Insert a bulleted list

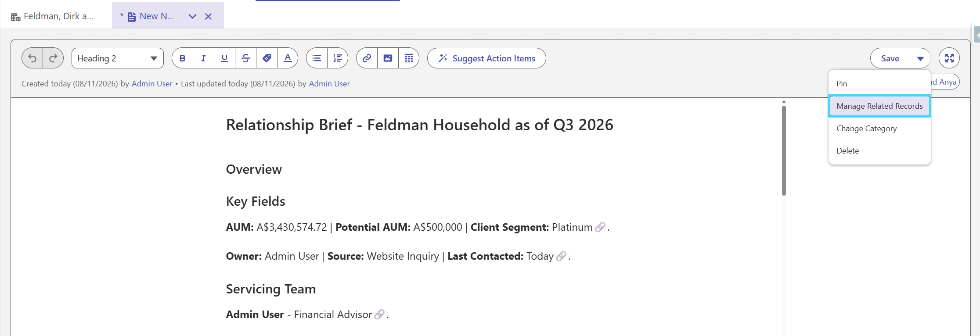317,58
